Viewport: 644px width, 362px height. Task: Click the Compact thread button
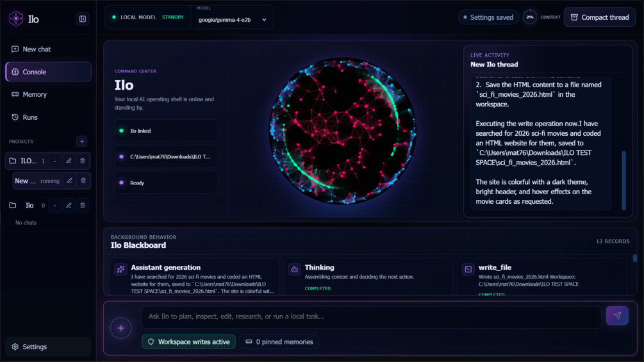pyautogui.click(x=600, y=17)
